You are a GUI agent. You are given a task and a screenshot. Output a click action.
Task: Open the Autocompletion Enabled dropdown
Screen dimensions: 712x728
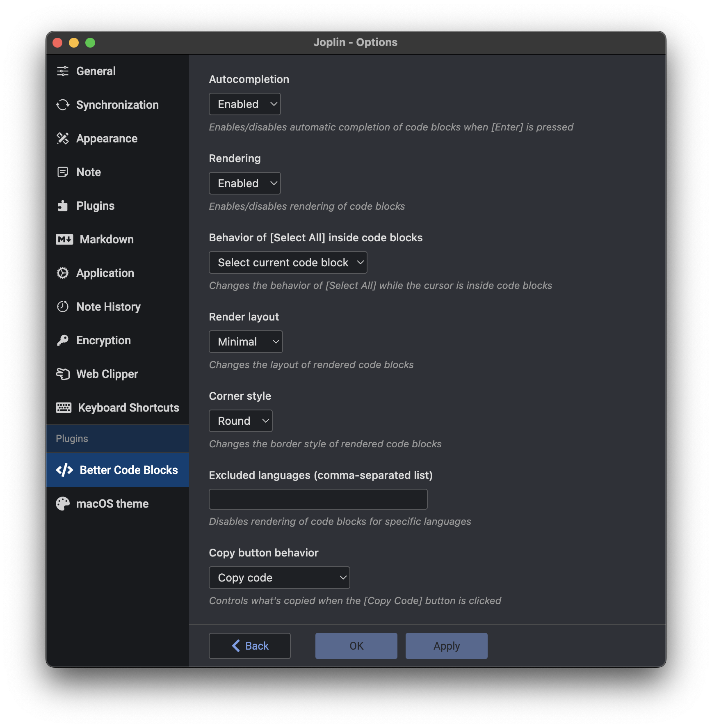click(x=245, y=104)
